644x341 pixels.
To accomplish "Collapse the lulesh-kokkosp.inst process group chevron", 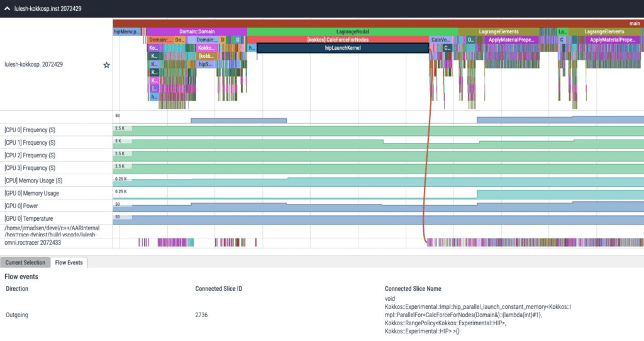I will point(7,9).
